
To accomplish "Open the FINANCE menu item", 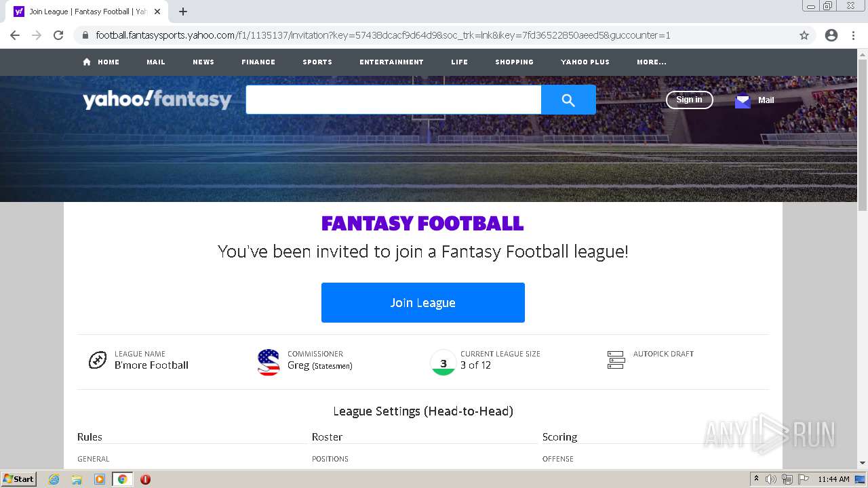I will pyautogui.click(x=258, y=62).
